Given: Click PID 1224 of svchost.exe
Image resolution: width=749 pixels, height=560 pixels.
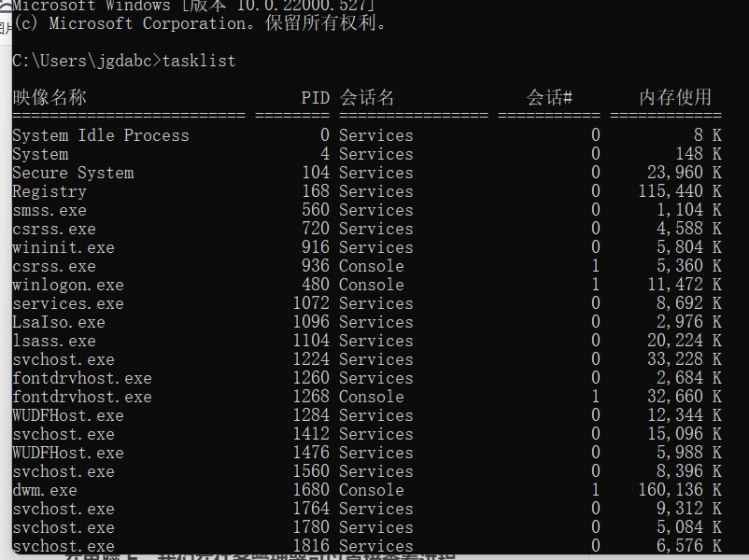Looking at the screenshot, I should pyautogui.click(x=311, y=359).
